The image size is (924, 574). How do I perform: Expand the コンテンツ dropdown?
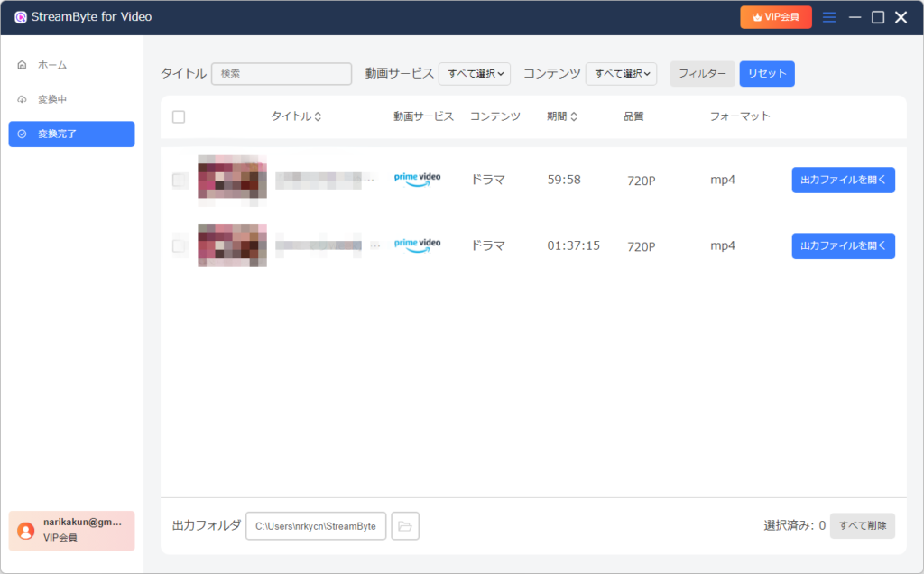coord(621,74)
